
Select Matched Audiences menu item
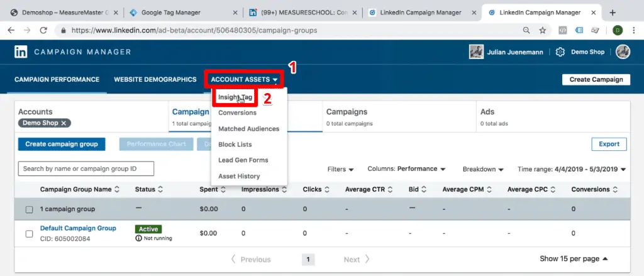point(248,128)
